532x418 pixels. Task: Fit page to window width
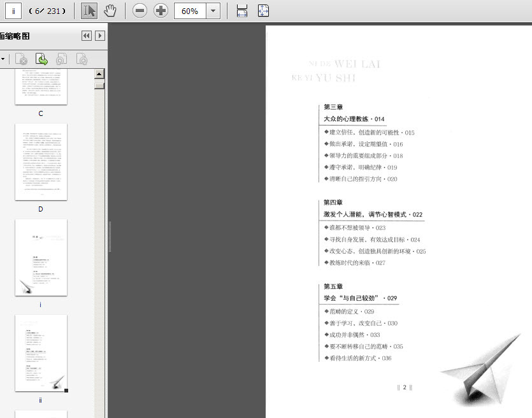pyautogui.click(x=242, y=11)
